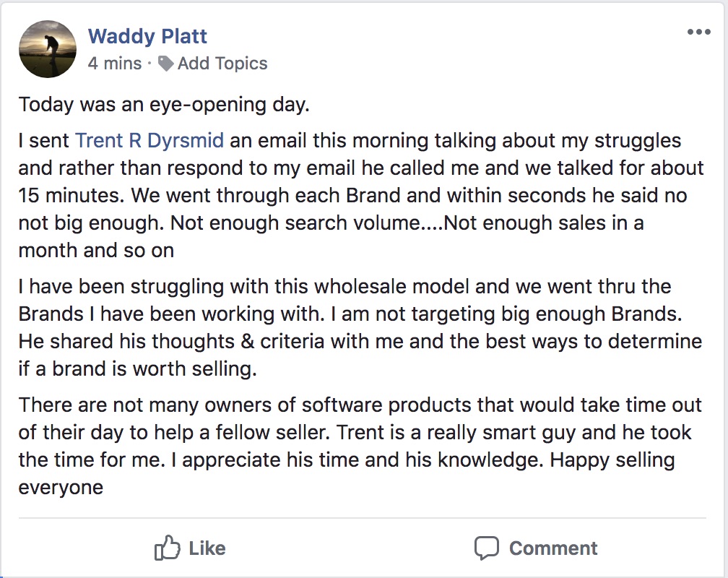Click Waddy Platt's profile picture

48,49
